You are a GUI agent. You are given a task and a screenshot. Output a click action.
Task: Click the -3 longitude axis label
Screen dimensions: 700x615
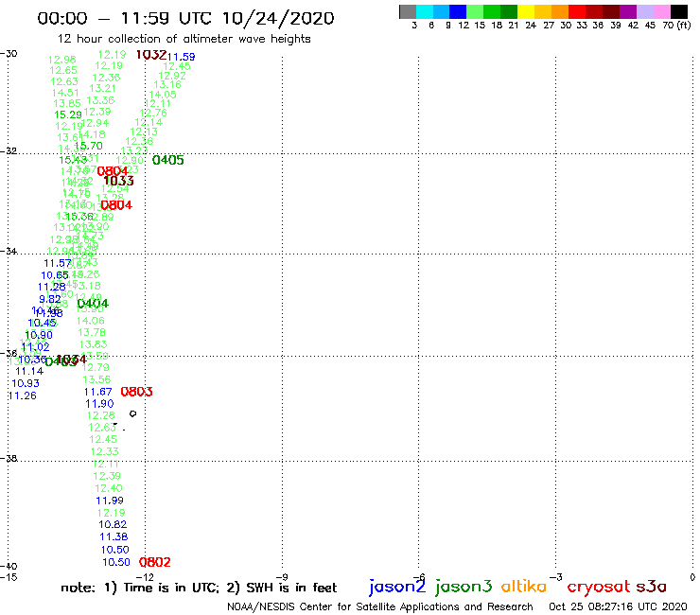point(555,577)
